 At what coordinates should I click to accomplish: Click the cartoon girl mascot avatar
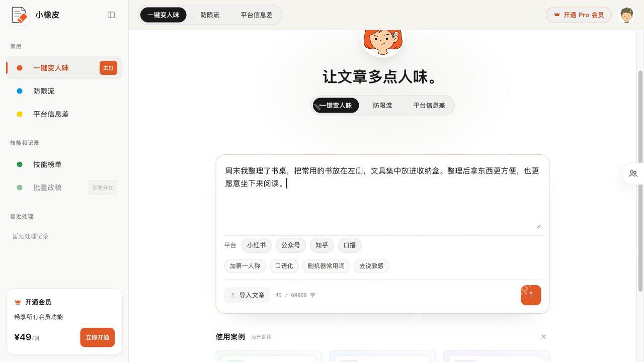click(382, 43)
